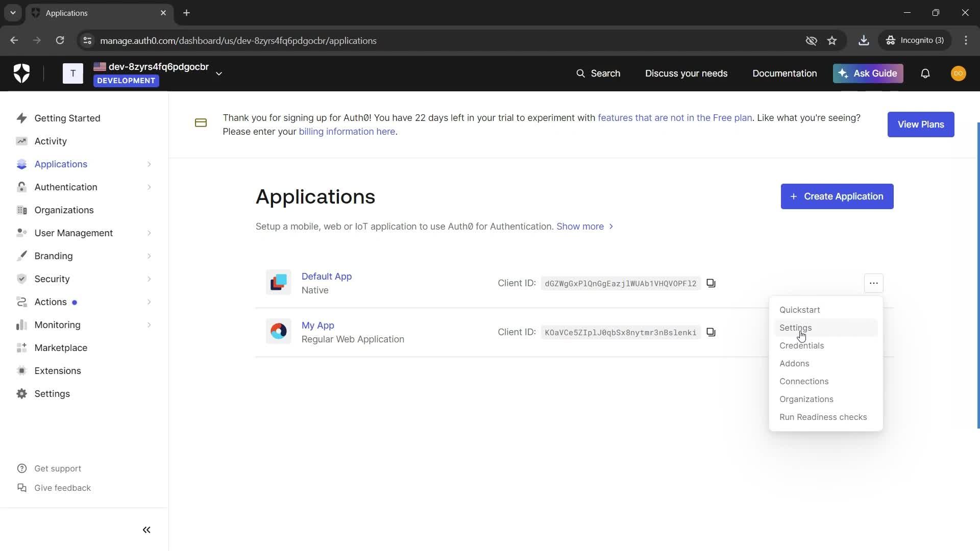Image resolution: width=980 pixels, height=551 pixels.
Task: Open the Default App three-dot menu
Action: [873, 283]
